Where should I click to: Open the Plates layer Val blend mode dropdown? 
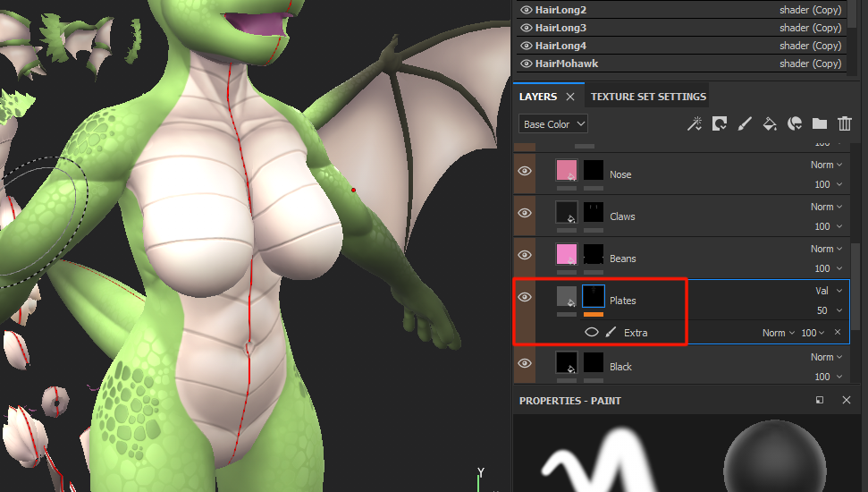(829, 291)
